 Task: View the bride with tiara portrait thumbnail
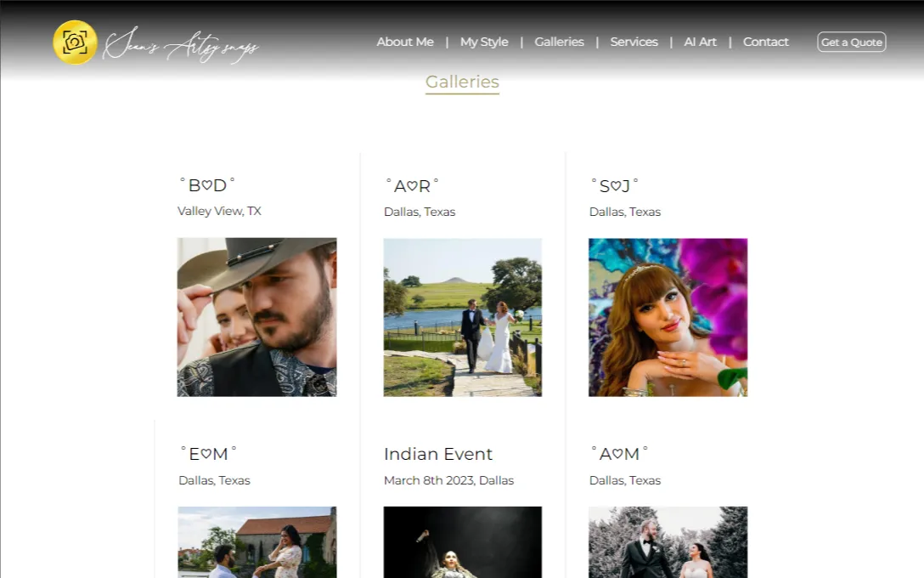[668, 317]
